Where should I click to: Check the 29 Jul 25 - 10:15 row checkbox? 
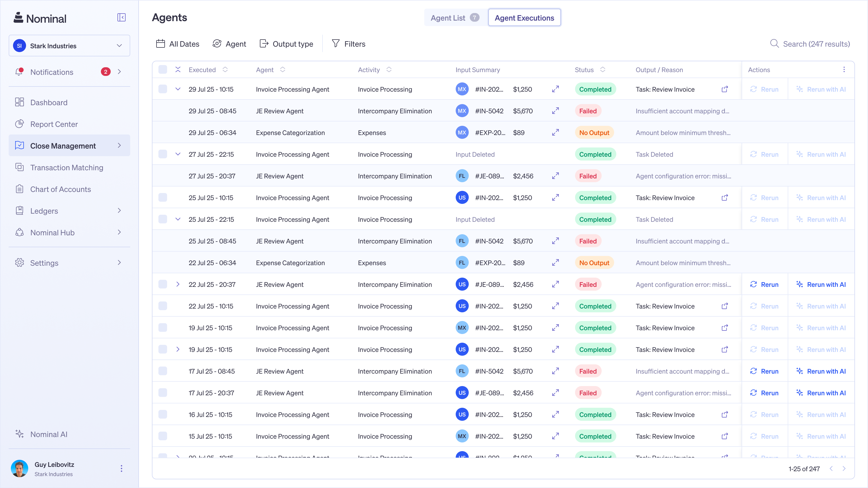point(163,89)
